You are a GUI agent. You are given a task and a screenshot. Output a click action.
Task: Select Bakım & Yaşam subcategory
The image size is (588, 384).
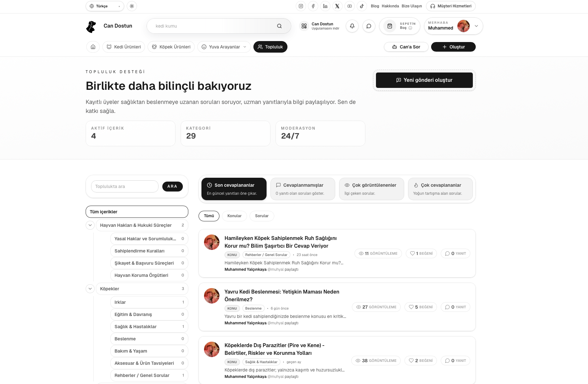[x=149, y=351]
